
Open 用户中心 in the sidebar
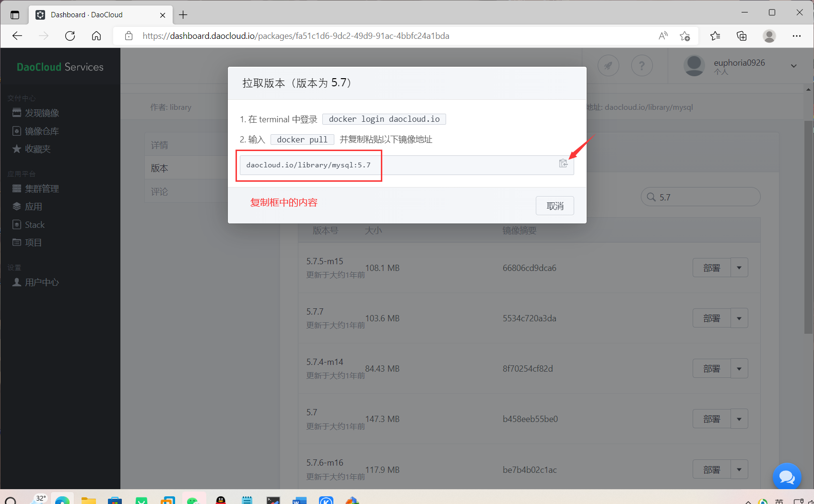pyautogui.click(x=36, y=282)
